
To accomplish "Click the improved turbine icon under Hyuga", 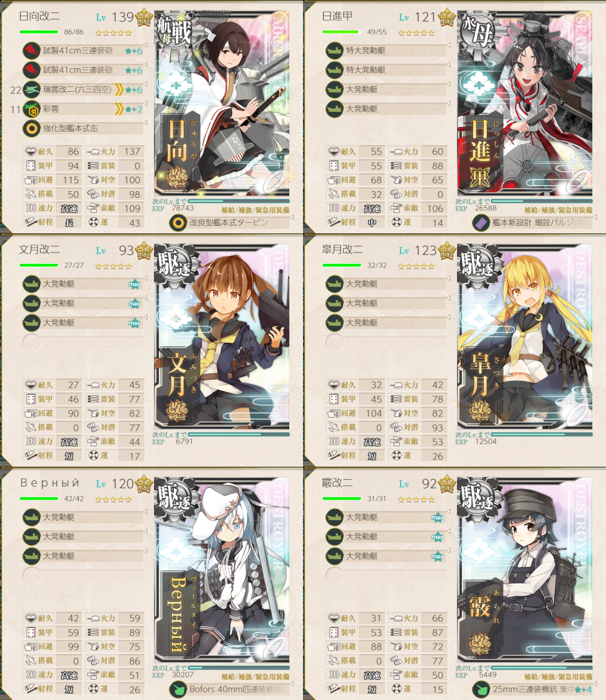I will [178, 222].
